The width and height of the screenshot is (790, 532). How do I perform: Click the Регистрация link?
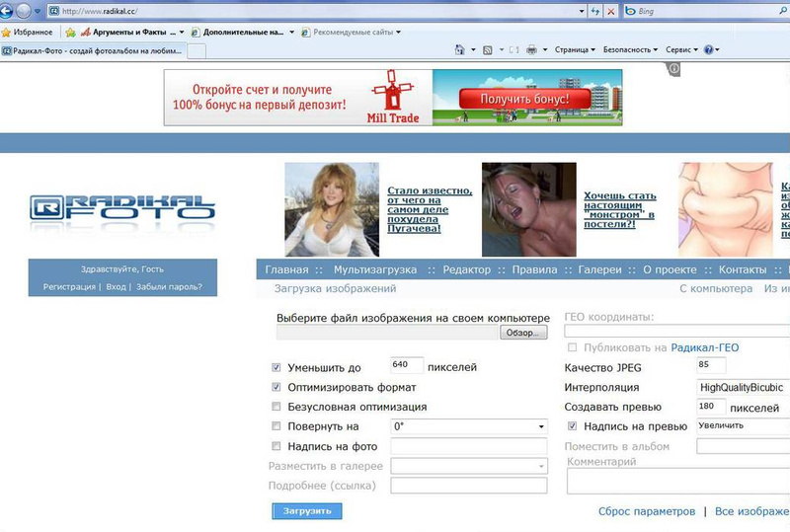(69, 286)
